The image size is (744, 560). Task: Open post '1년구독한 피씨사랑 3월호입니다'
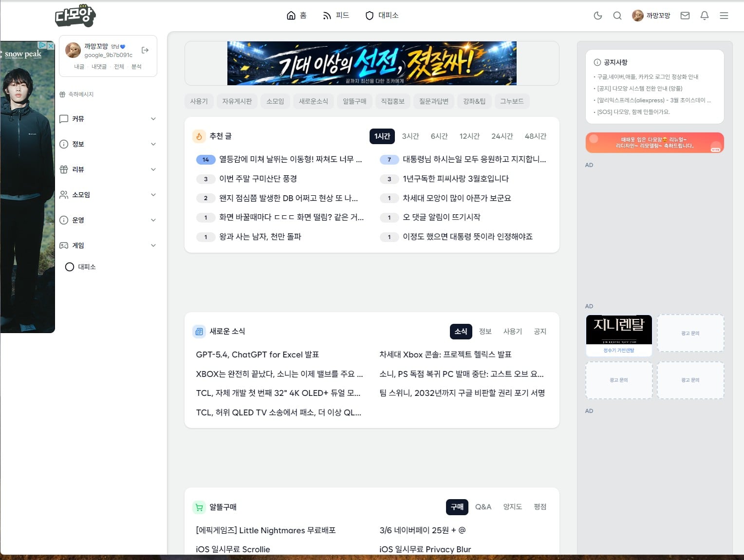click(455, 179)
